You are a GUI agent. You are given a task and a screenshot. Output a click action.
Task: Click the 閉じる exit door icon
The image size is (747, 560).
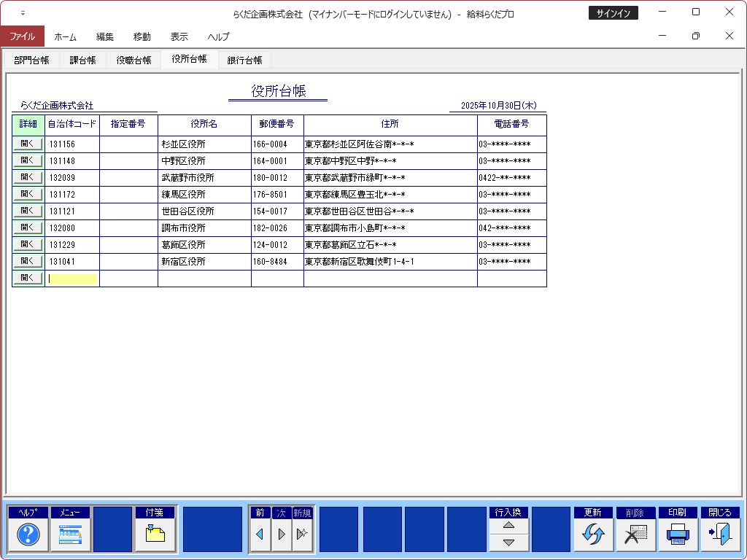click(719, 534)
